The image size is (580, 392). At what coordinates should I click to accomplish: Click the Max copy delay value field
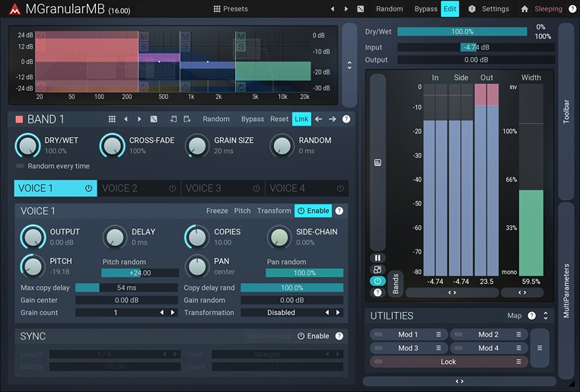tap(126, 288)
